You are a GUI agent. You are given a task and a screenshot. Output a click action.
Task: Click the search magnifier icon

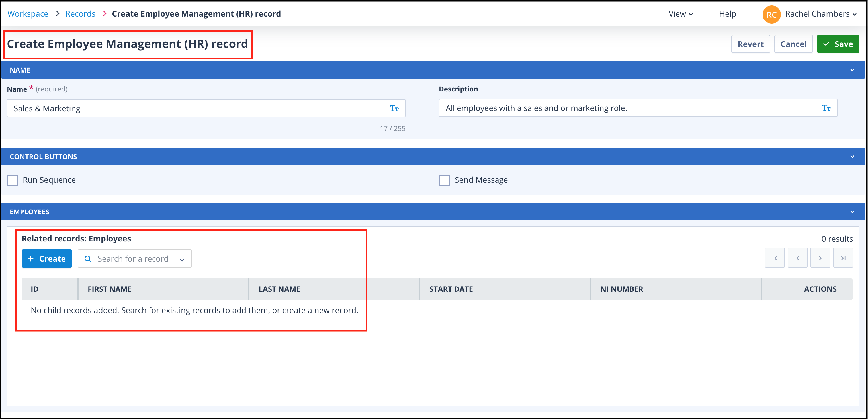(x=88, y=259)
